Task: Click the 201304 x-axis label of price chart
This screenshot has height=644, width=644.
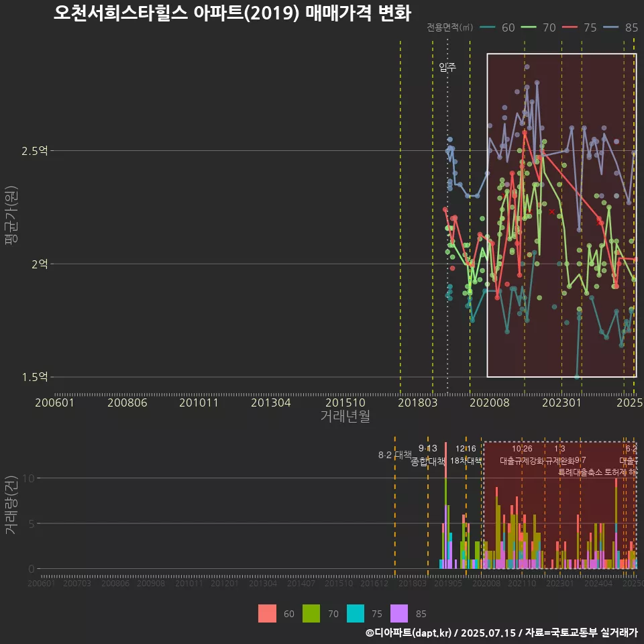Action: [270, 402]
